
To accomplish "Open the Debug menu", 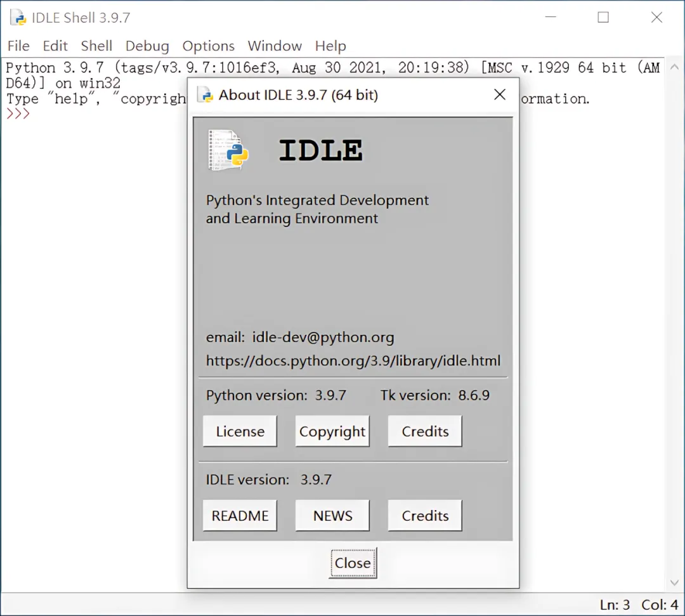I will 147,46.
